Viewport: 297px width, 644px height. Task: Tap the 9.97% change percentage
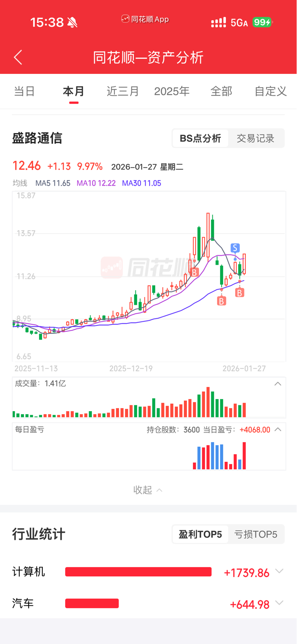tap(90, 166)
